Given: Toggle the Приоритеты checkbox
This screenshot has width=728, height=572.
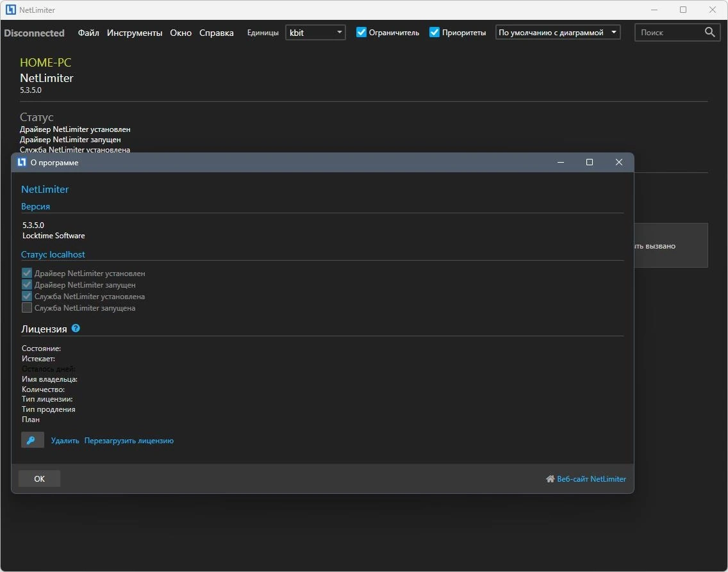Looking at the screenshot, I should [x=434, y=32].
